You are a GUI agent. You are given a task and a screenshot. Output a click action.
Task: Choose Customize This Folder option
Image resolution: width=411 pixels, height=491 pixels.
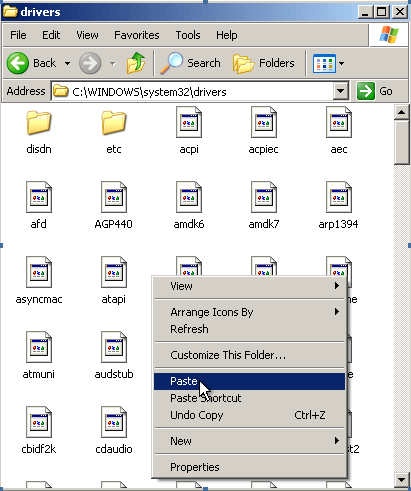249,355
